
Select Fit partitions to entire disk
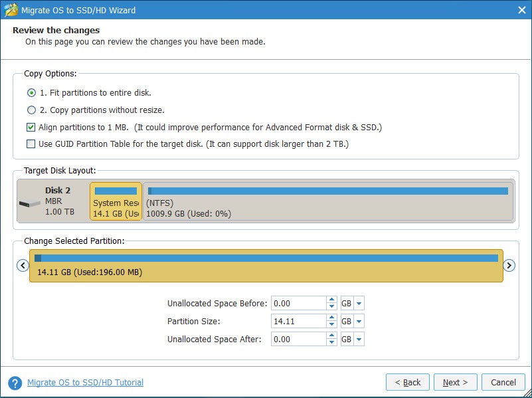coord(31,93)
